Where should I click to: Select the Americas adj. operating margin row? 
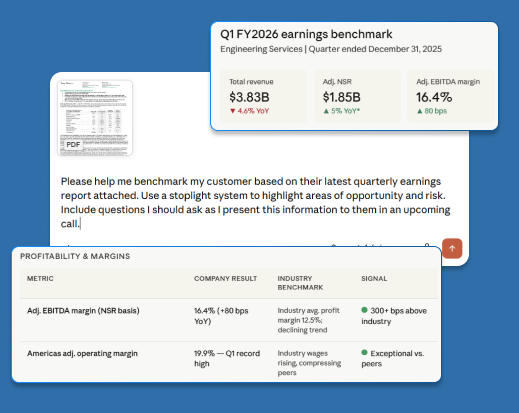click(229, 362)
